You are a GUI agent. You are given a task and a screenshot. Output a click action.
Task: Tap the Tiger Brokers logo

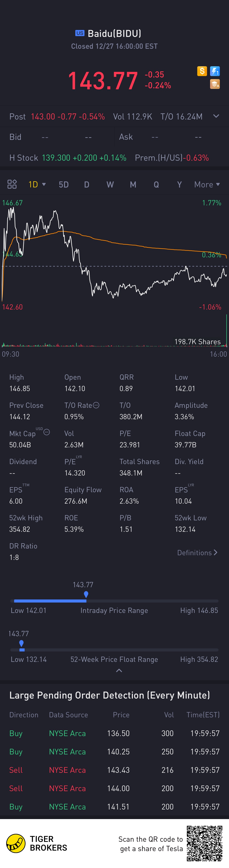coord(16,843)
